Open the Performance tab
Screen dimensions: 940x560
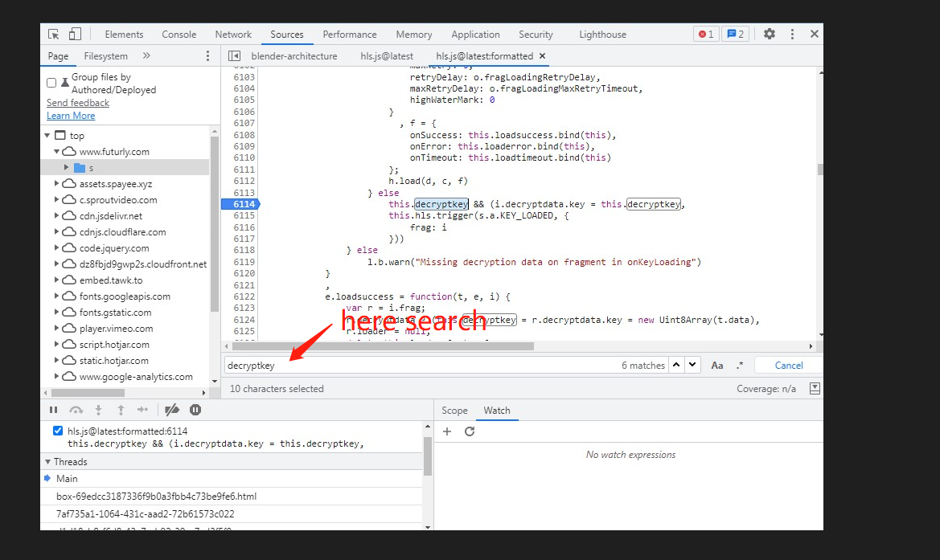pos(350,34)
